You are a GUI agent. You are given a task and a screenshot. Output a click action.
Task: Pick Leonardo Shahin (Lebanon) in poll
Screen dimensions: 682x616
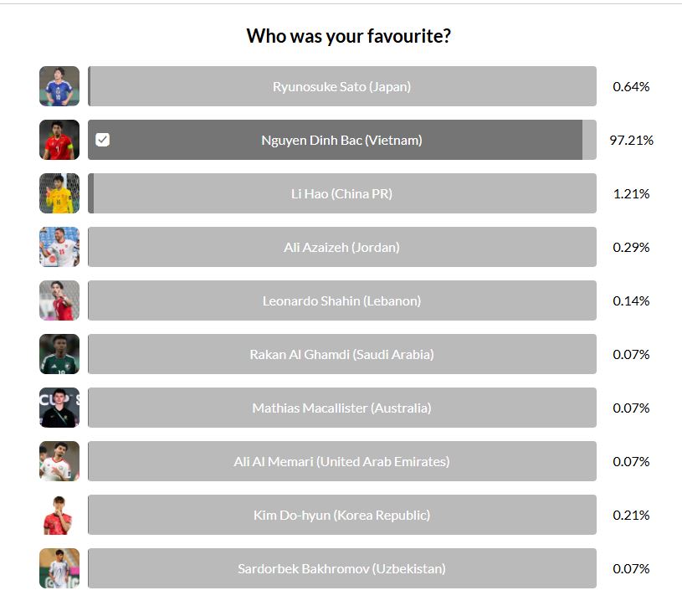[341, 300]
